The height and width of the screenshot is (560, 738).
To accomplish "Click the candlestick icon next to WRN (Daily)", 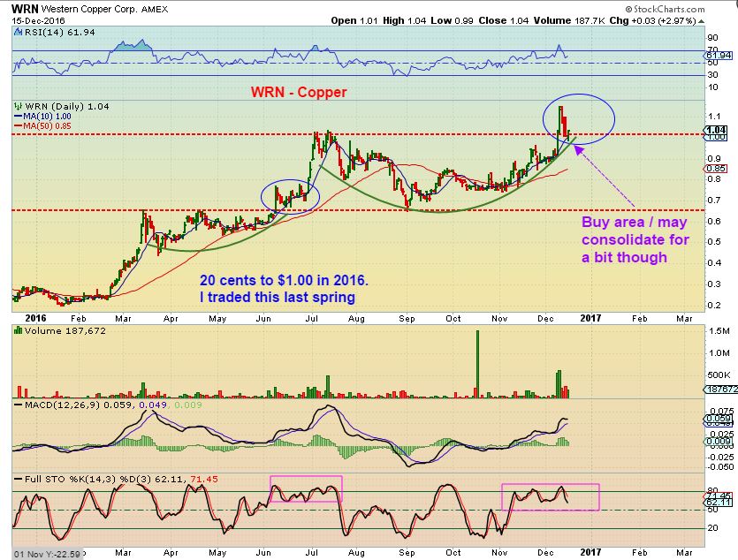I will pos(19,106).
